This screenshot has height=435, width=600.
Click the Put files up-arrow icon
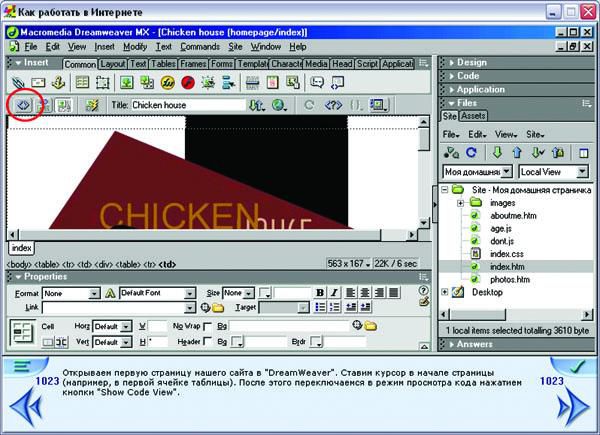(x=515, y=153)
